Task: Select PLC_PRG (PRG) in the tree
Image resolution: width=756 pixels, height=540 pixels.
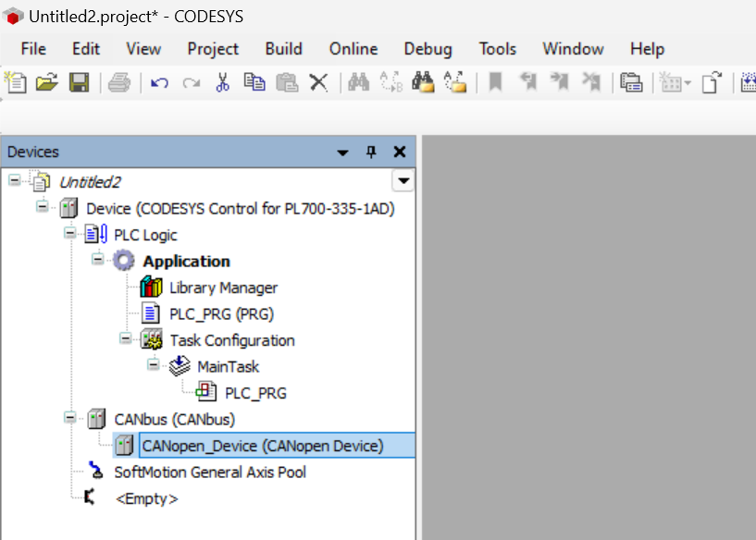Action: pos(221,314)
